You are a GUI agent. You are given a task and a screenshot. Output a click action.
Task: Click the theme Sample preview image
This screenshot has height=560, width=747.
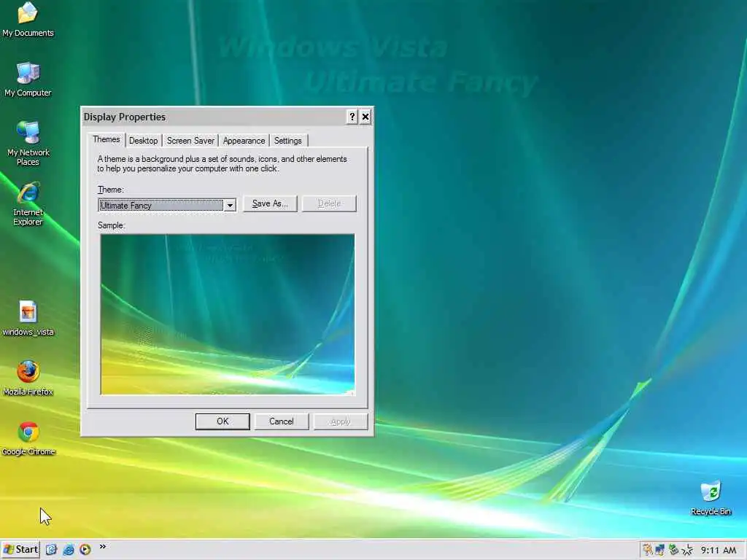[x=228, y=314]
